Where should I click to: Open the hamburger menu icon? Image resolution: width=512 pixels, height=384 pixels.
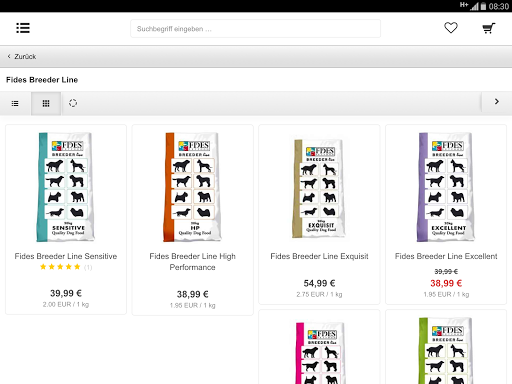[x=23, y=28]
